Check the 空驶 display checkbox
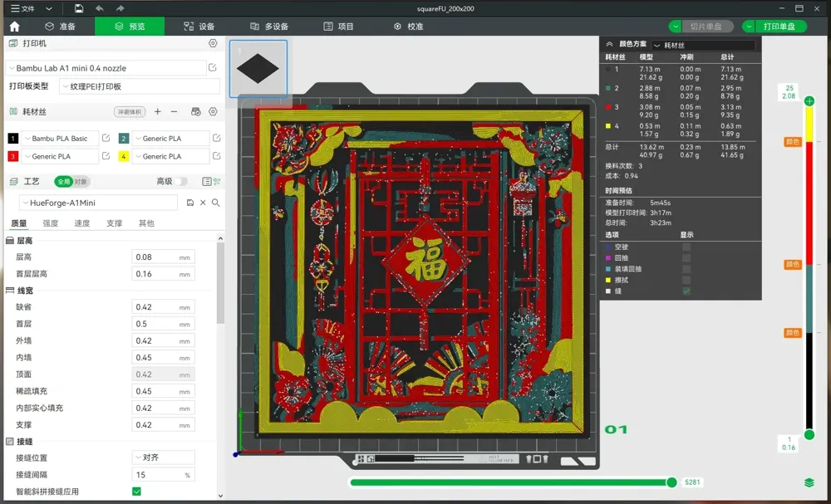This screenshot has height=504, width=831. 686,247
